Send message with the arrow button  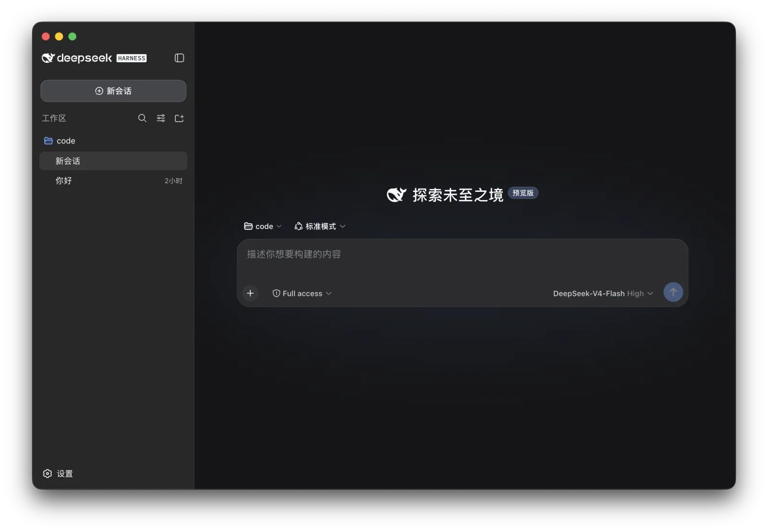click(x=673, y=292)
